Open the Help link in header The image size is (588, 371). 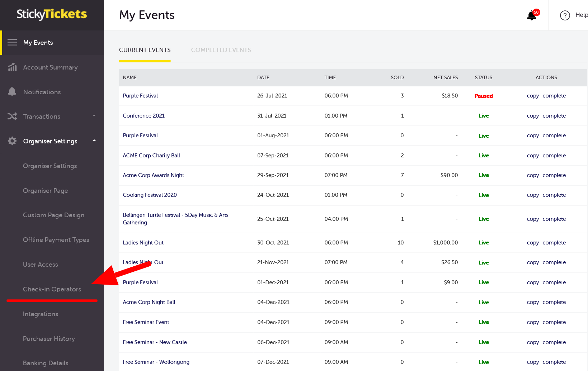pyautogui.click(x=581, y=15)
